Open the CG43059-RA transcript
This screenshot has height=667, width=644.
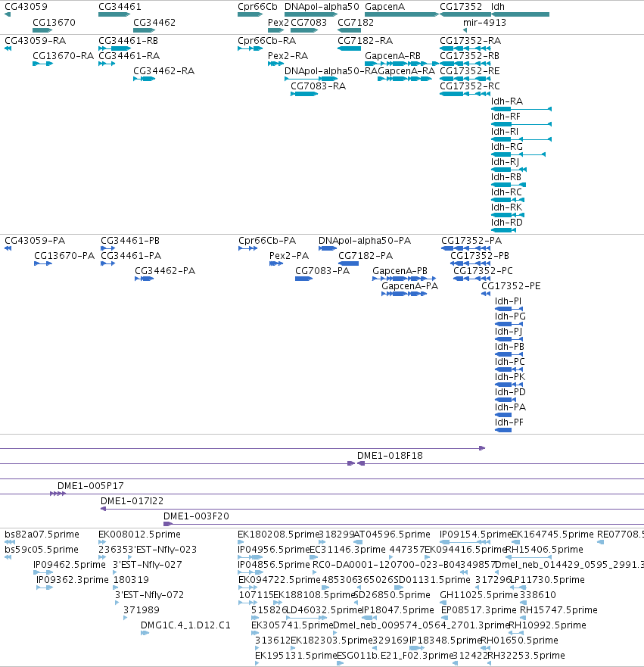8,48
